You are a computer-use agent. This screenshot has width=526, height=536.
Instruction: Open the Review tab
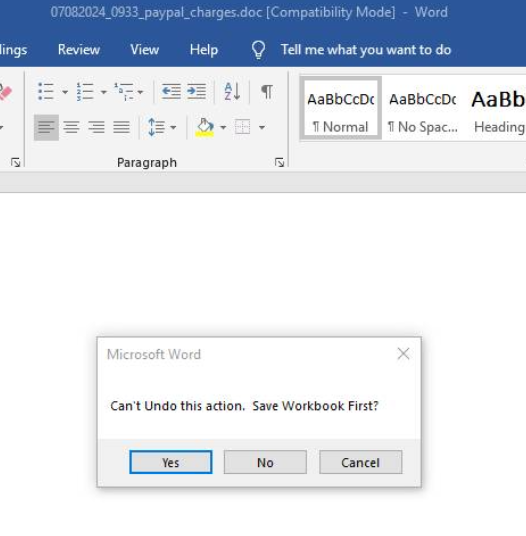pos(79,50)
